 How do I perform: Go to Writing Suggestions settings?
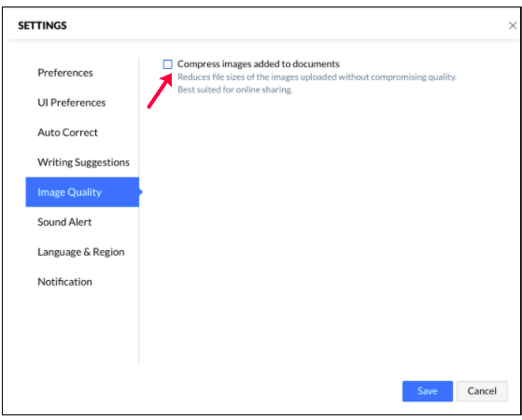83,162
